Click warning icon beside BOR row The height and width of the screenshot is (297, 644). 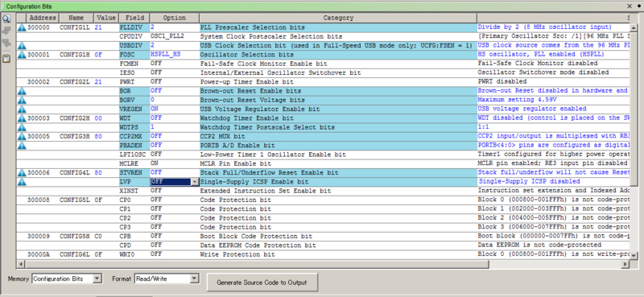pos(22,91)
